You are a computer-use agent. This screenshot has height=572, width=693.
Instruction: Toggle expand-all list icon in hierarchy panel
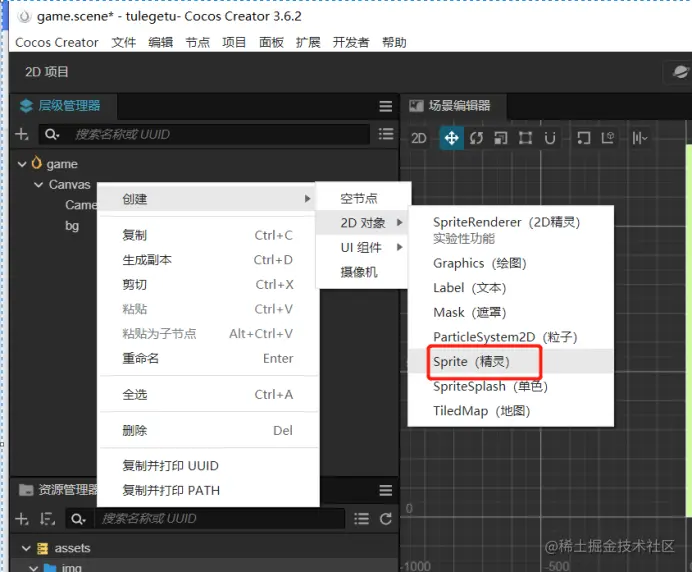click(x=386, y=134)
